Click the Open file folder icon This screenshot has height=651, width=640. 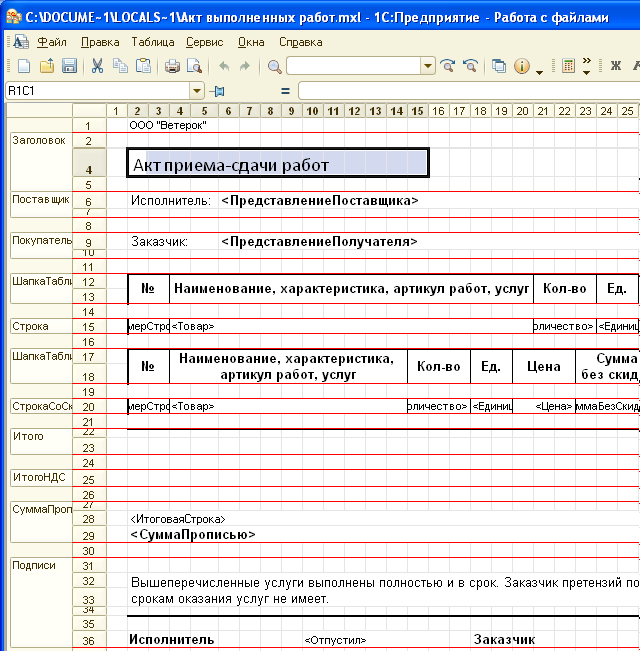(46, 66)
